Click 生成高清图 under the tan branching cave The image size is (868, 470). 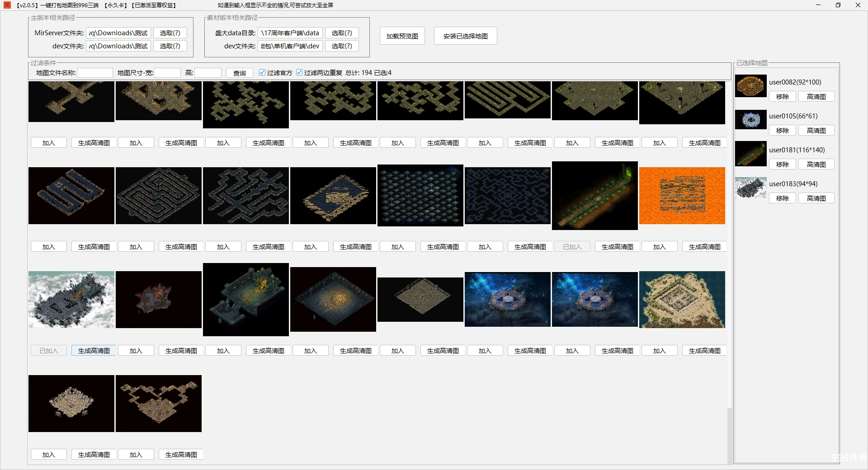pos(181,455)
